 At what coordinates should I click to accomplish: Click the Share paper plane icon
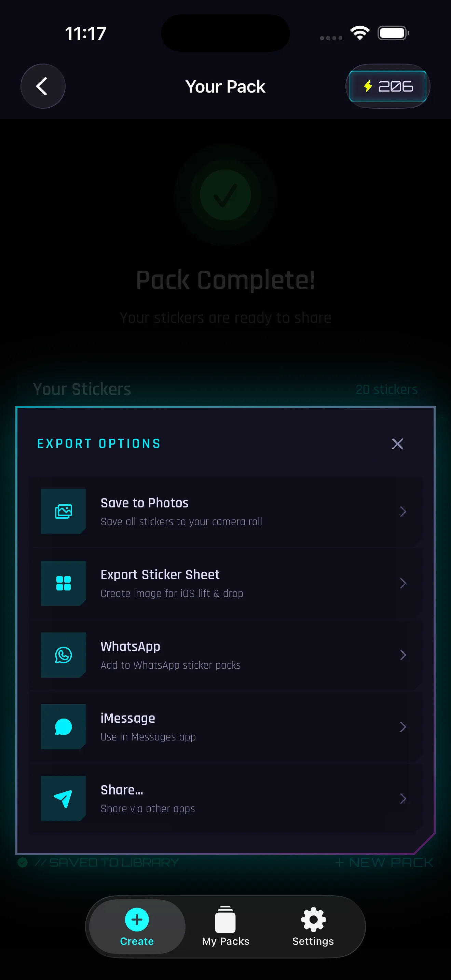coord(63,798)
